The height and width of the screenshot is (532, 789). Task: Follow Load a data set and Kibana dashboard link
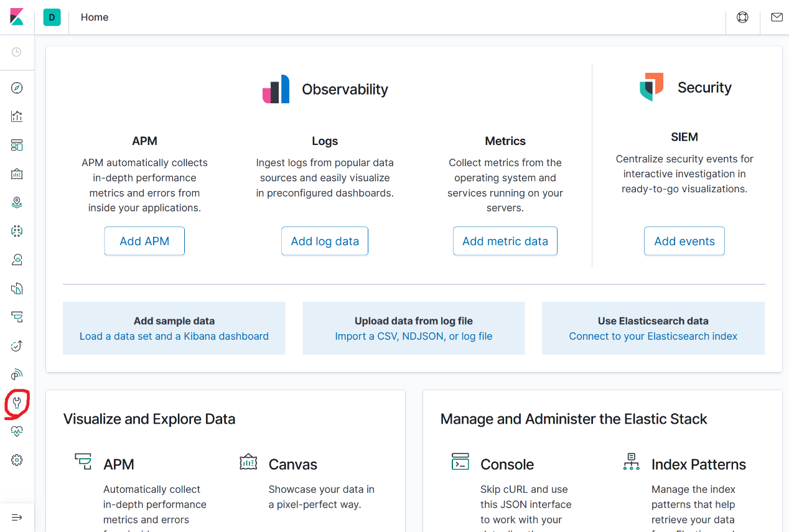(174, 336)
